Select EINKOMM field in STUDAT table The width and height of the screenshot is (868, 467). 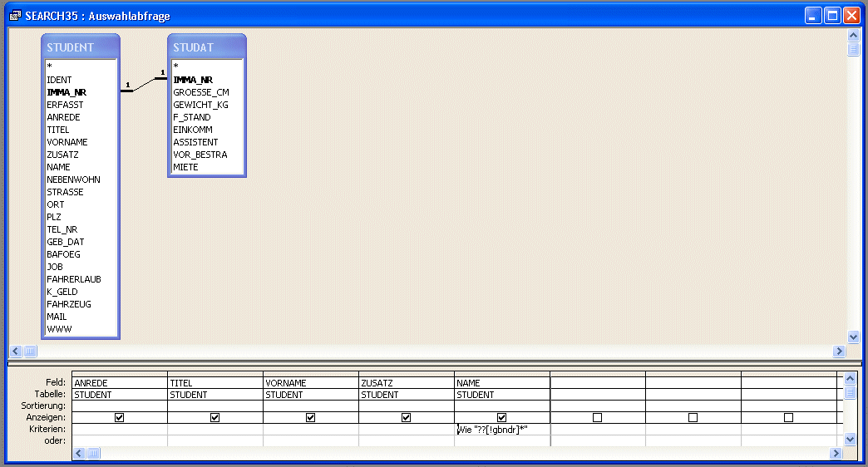point(208,130)
